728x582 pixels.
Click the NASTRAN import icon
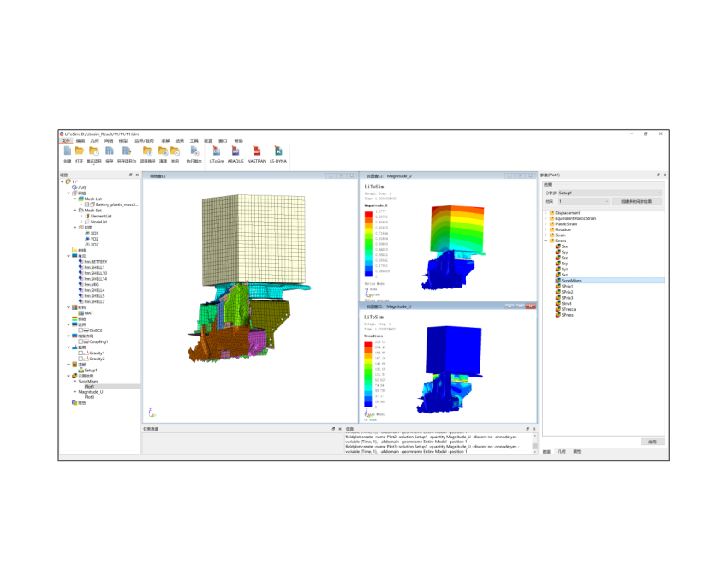coord(256,151)
